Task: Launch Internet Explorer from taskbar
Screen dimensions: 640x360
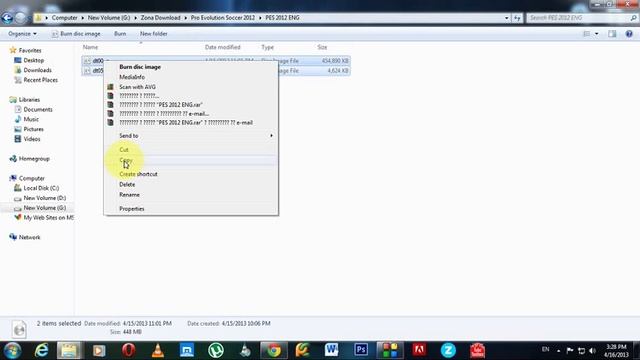Action: [41, 350]
